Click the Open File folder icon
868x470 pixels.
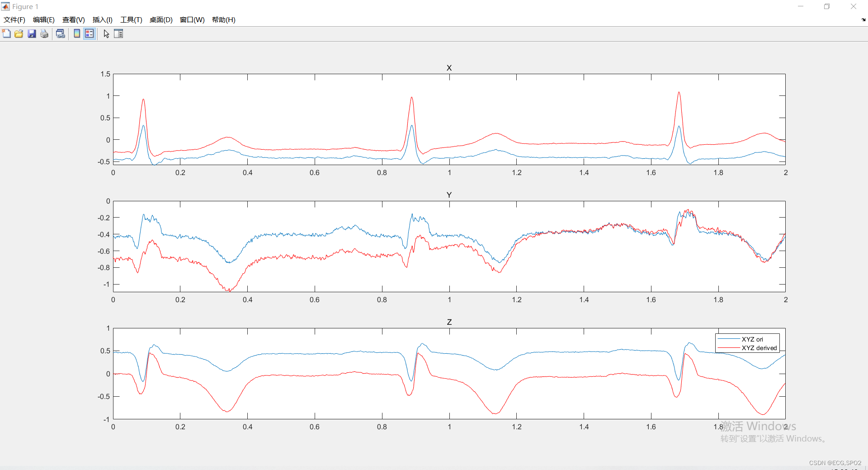pyautogui.click(x=19, y=33)
